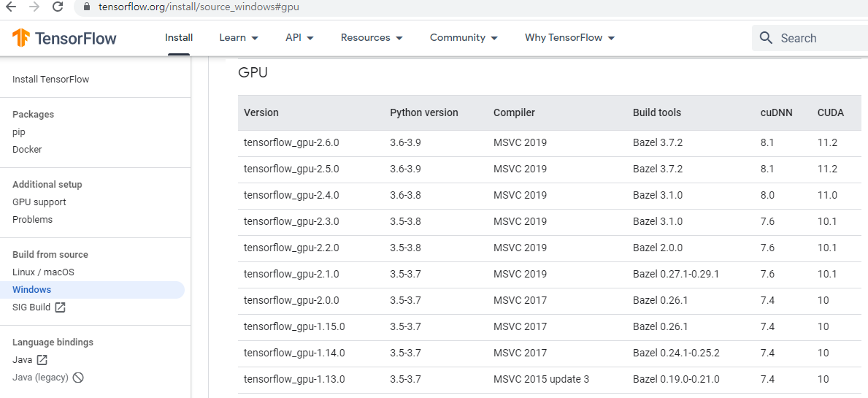Click the Bazel 2.0.0 cell

[658, 248]
